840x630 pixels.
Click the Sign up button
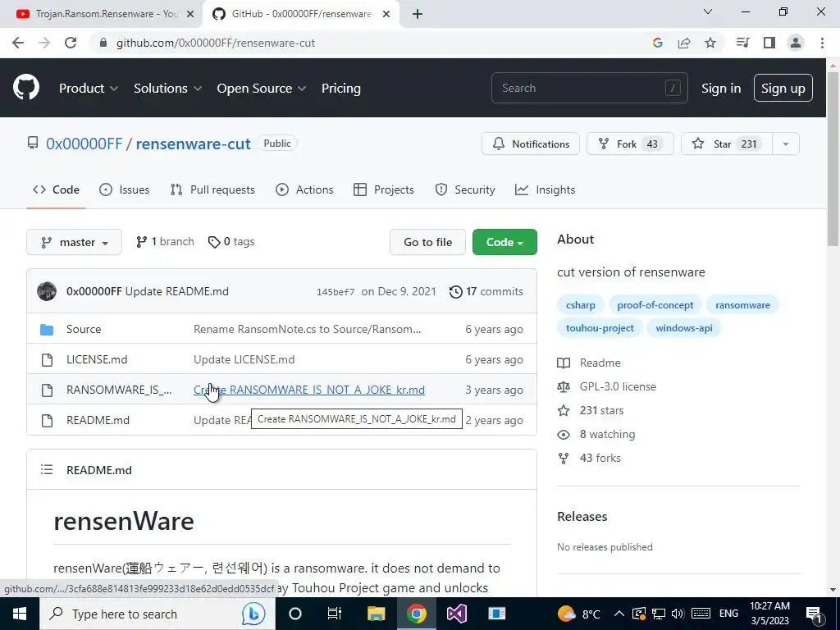pyautogui.click(x=783, y=88)
